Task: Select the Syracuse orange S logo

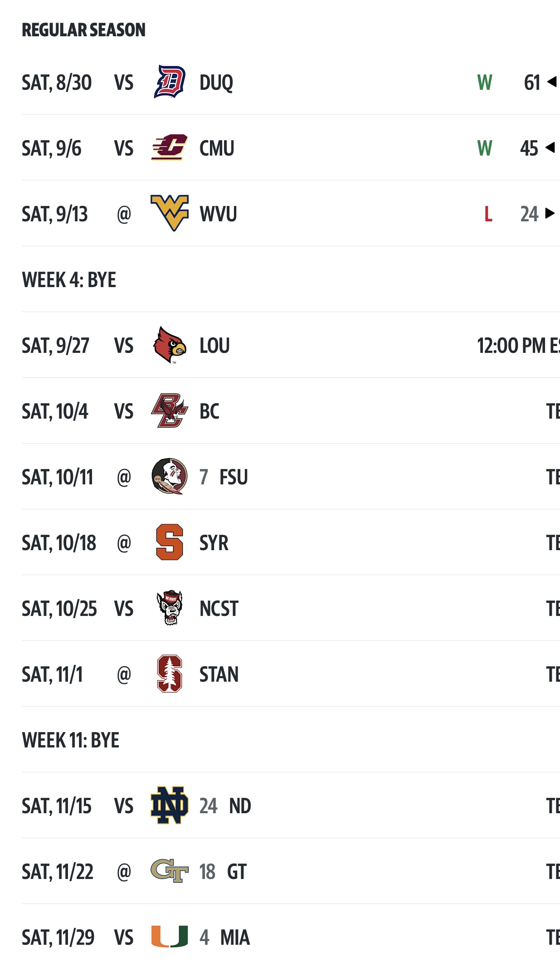Action: point(169,542)
